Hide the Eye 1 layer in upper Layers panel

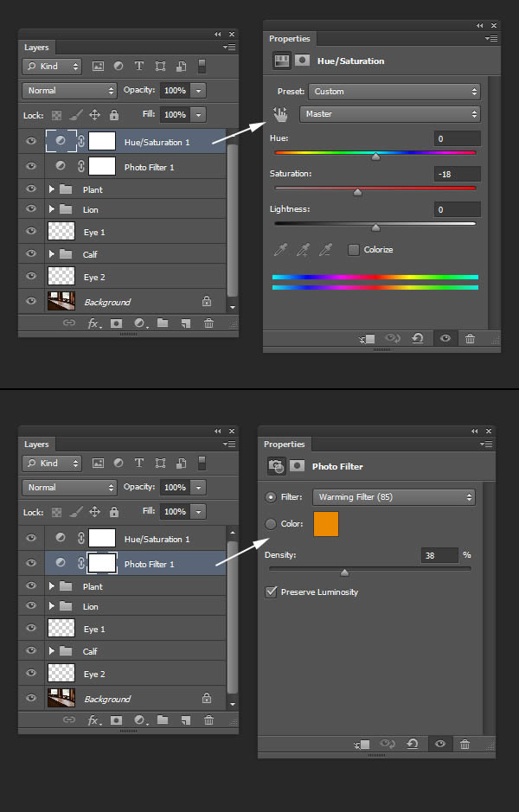pos(31,230)
